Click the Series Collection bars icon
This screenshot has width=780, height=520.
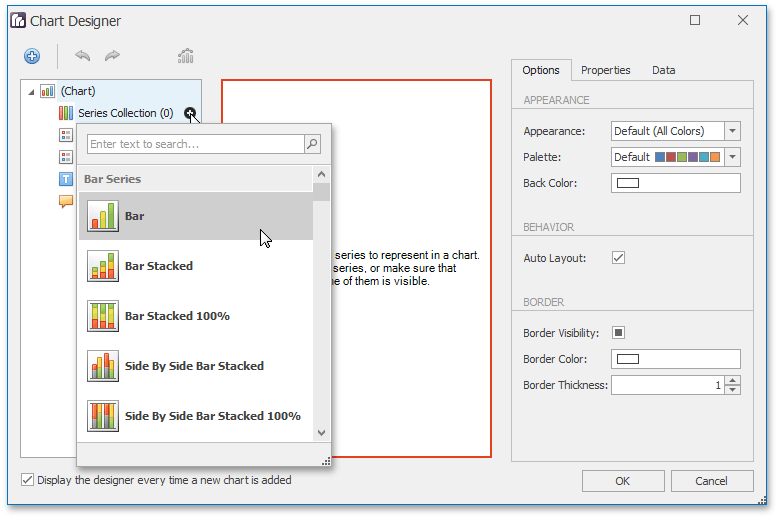click(x=66, y=113)
